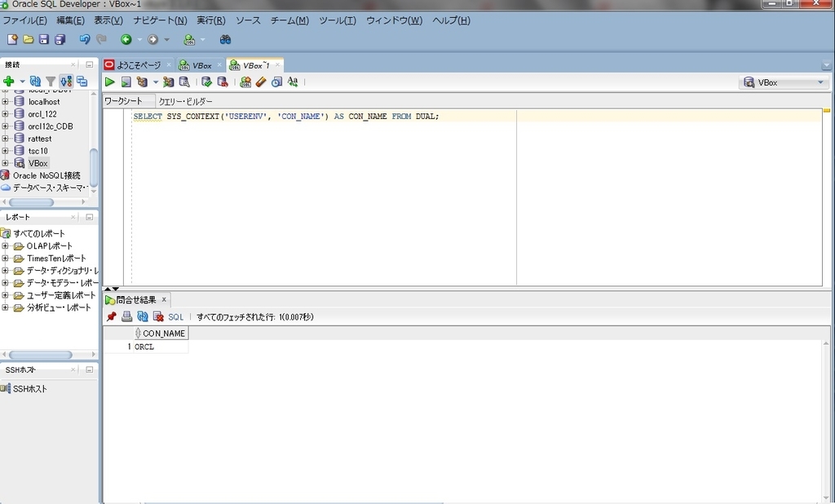Commit the transaction
The width and height of the screenshot is (835, 504).
click(x=206, y=82)
